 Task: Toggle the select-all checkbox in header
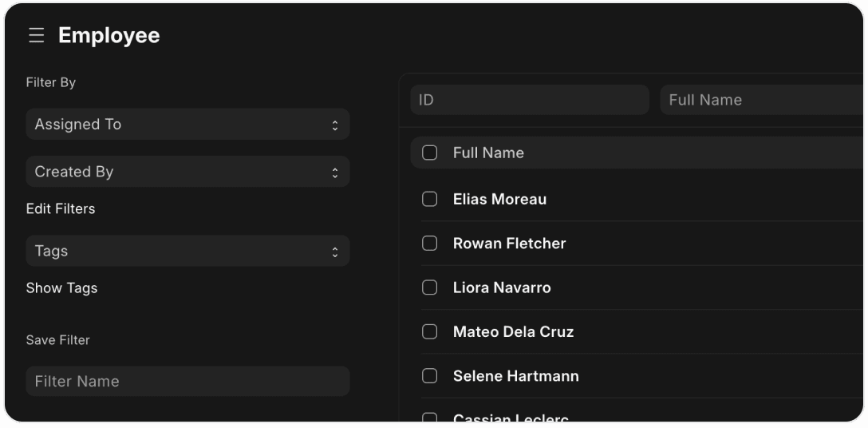(x=430, y=153)
